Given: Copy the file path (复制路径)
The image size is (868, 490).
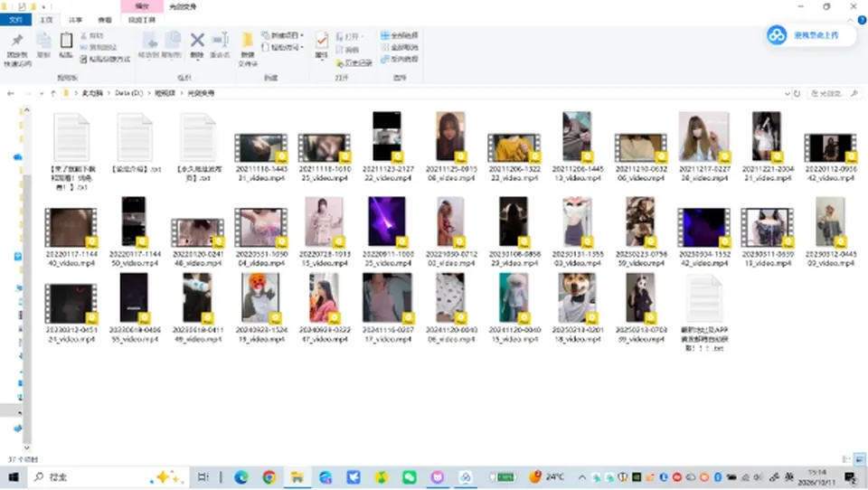Looking at the screenshot, I should click(99, 47).
